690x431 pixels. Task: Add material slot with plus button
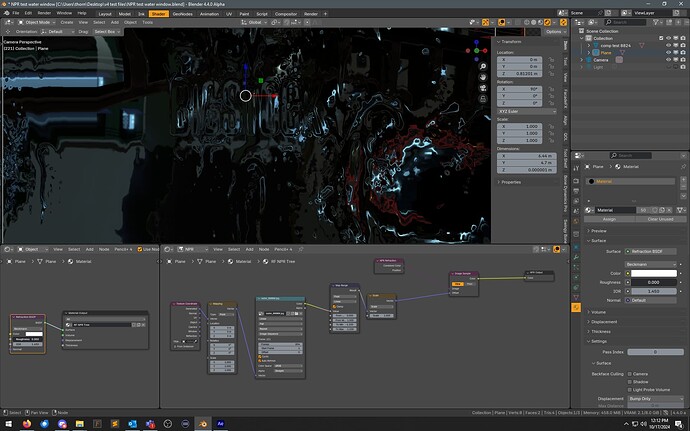(x=683, y=180)
